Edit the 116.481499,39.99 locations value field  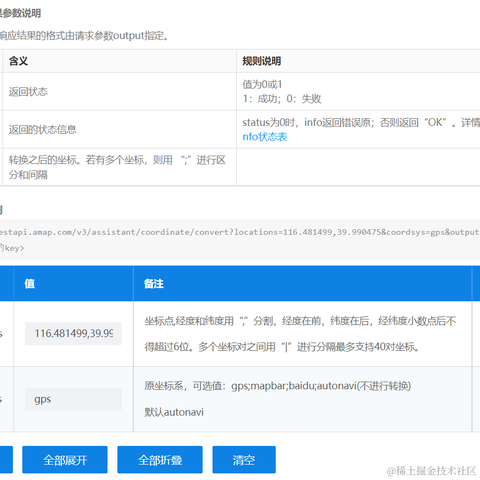pyautogui.click(x=73, y=333)
